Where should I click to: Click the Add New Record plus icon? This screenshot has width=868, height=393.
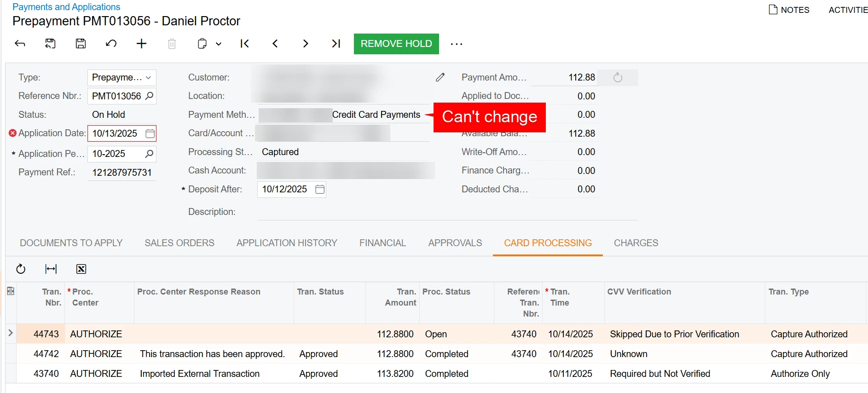coord(141,44)
